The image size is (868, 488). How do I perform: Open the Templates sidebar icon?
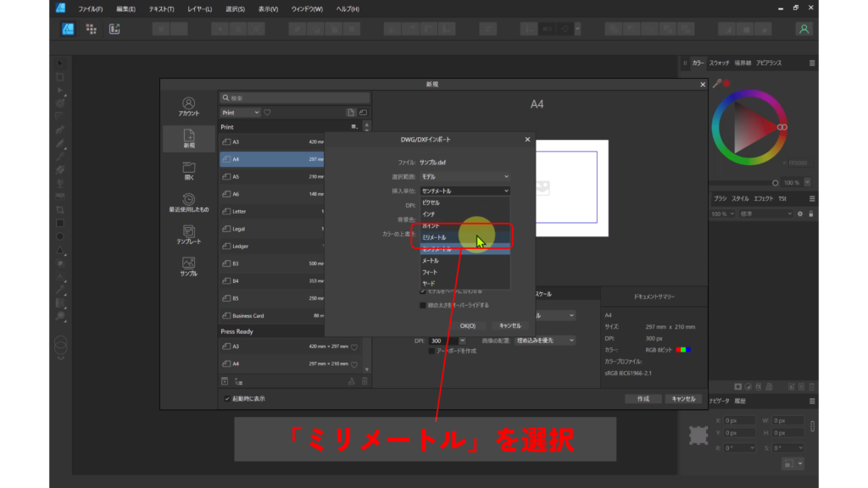(189, 235)
